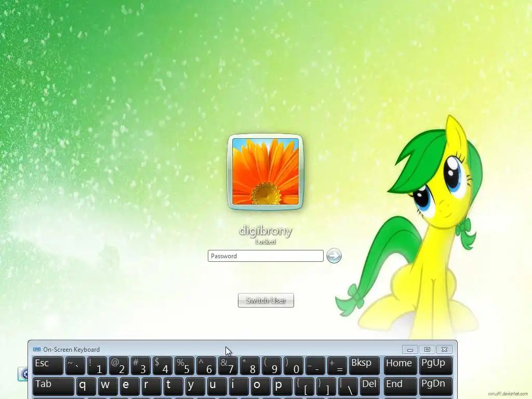Submit password with the arrow button

tap(334, 256)
